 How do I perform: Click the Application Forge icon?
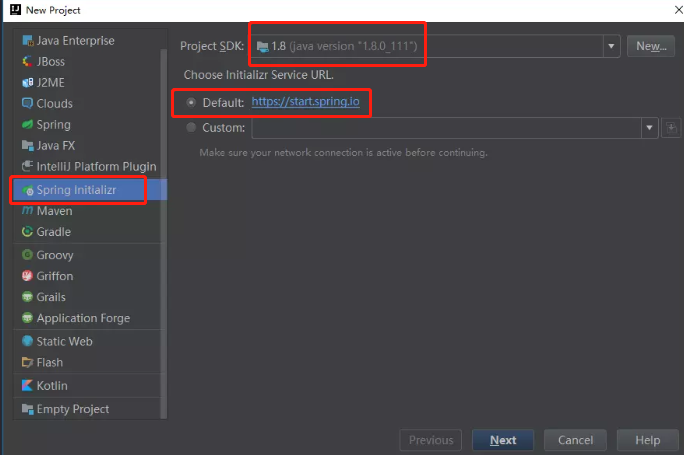coord(27,318)
